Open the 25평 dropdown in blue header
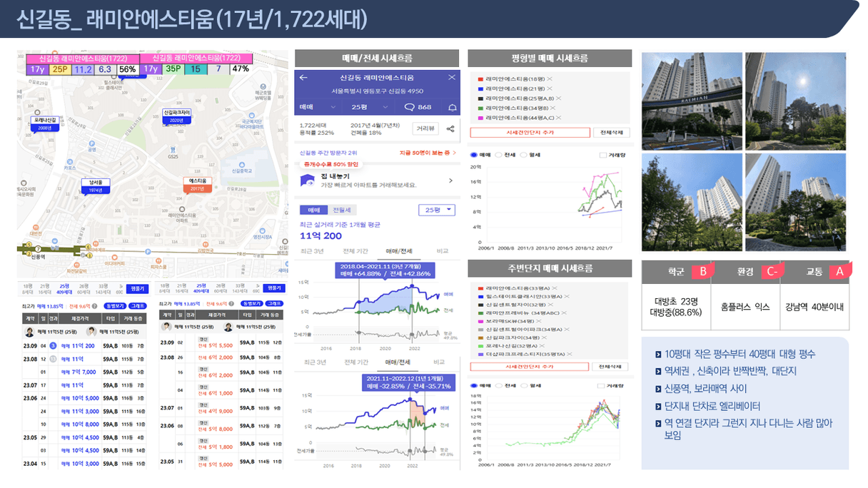Viewport: 868px width, 488px height. 370,107
